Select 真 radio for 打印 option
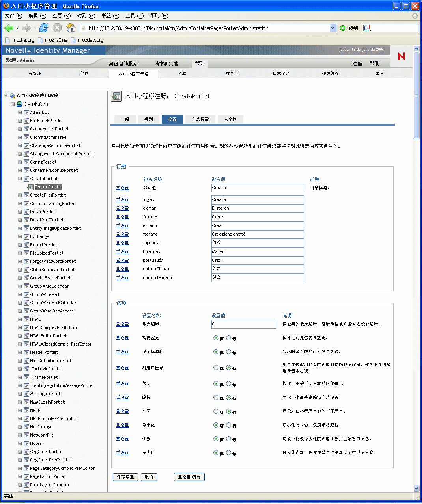 pos(216,411)
